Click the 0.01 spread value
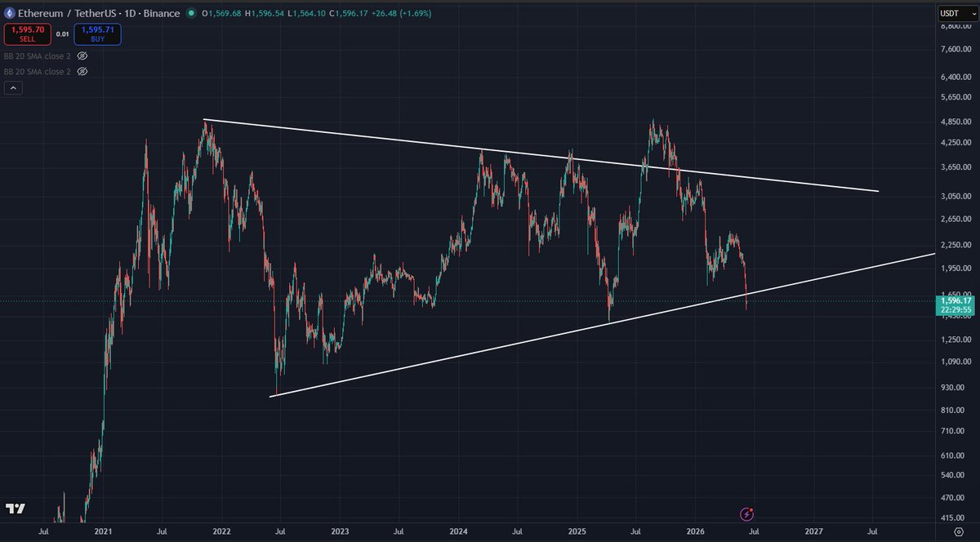The height and width of the screenshot is (542, 980). pyautogui.click(x=62, y=34)
